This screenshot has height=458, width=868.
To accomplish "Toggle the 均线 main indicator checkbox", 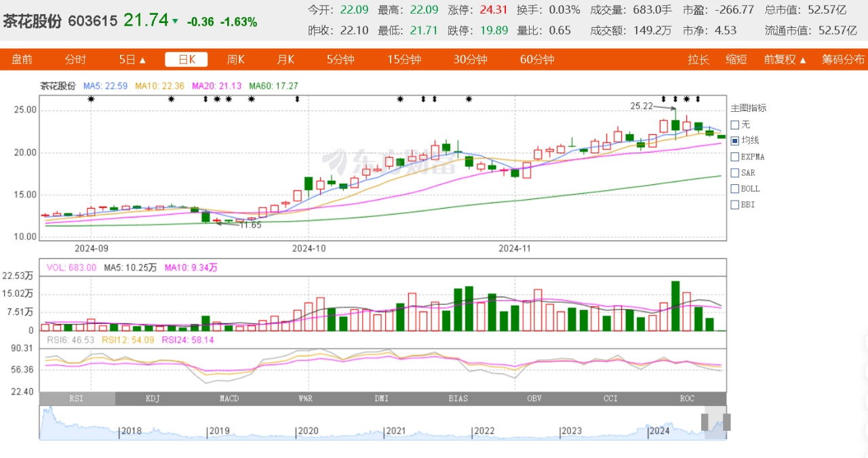I will tap(735, 140).
